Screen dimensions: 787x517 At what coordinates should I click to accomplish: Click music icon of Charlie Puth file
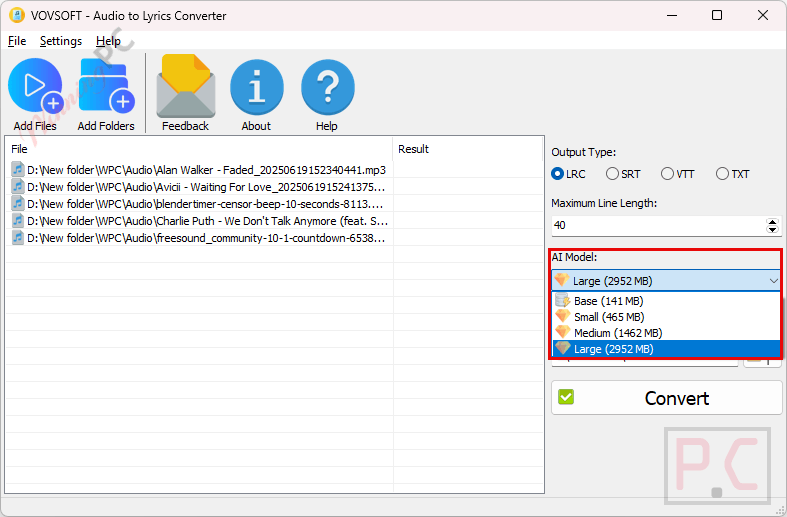(18, 221)
